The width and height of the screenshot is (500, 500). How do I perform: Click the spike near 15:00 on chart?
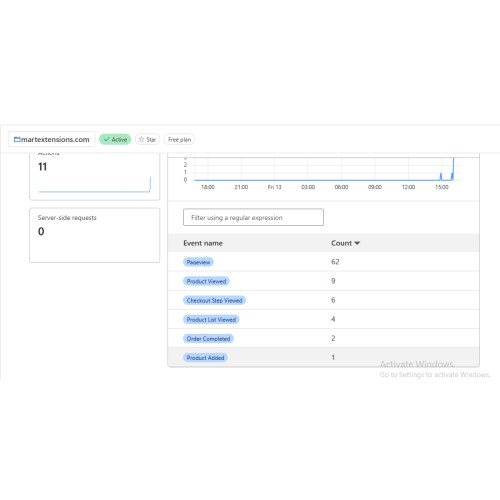point(453,169)
